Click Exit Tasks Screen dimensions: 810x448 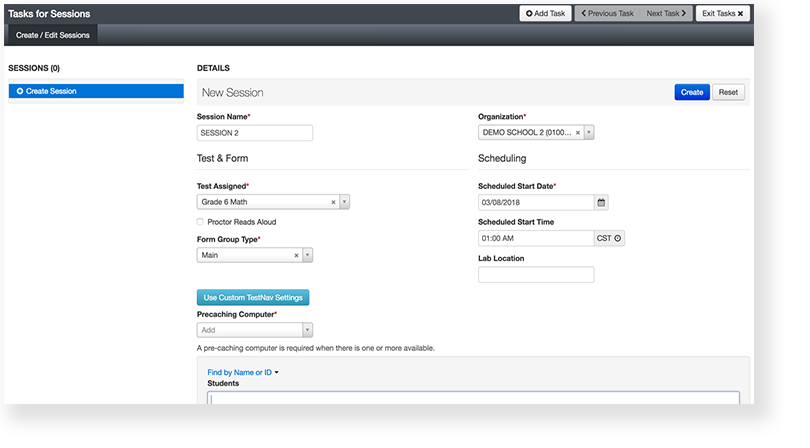tap(723, 14)
